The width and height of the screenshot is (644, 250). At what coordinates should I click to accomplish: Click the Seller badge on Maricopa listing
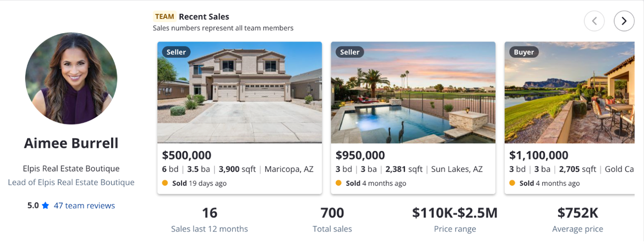176,52
